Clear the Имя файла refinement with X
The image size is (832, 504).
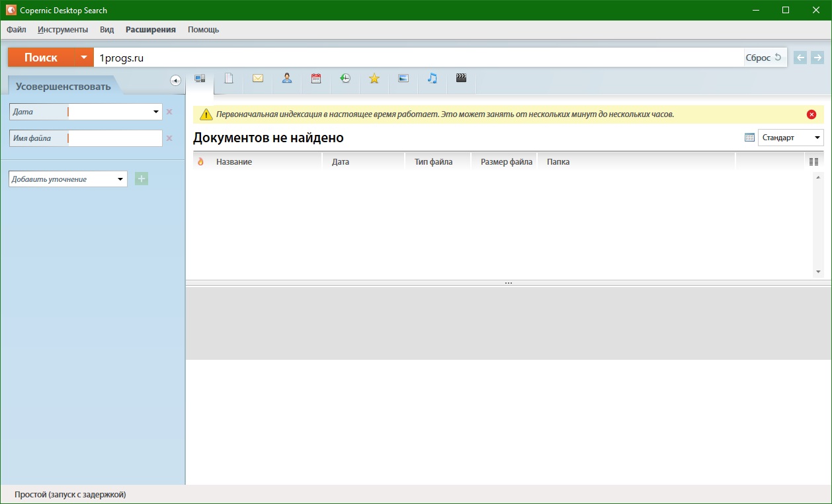pos(169,138)
